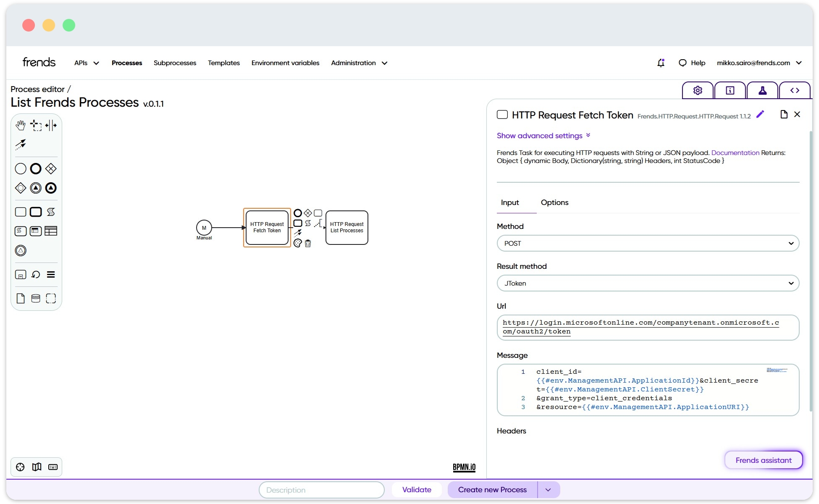Click the Validate button

click(x=417, y=489)
